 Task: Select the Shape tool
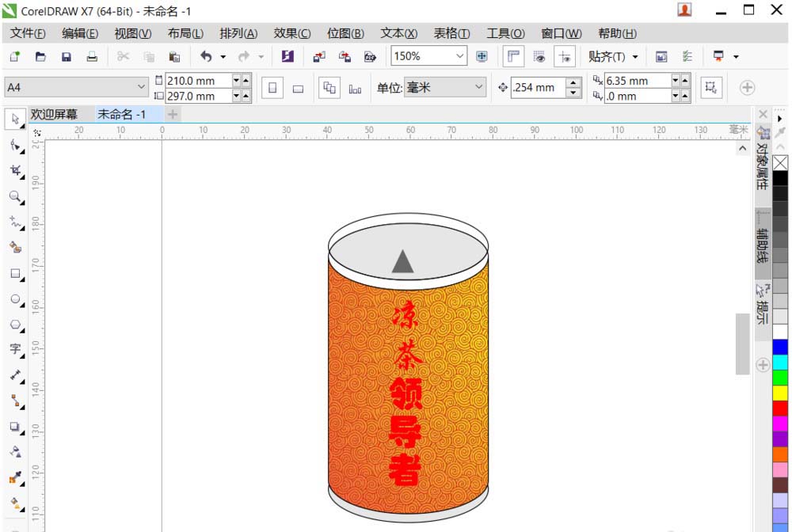coord(16,146)
